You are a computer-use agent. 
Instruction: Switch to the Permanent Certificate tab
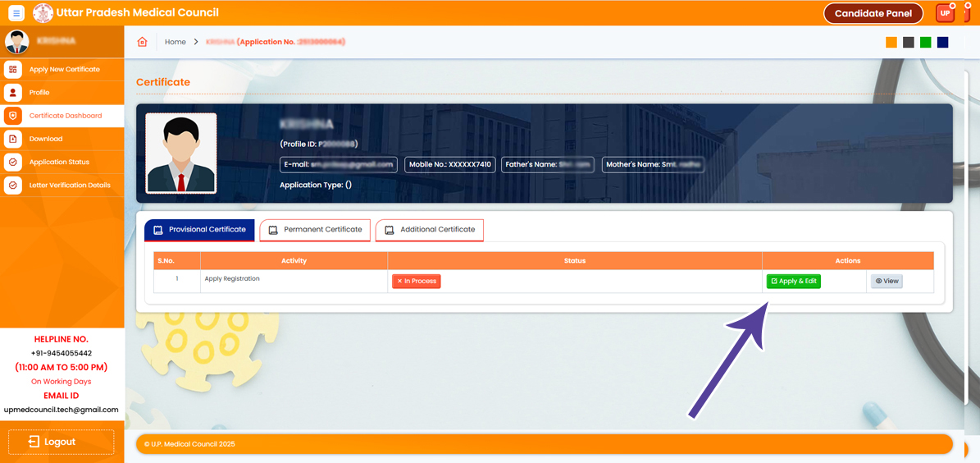point(315,230)
